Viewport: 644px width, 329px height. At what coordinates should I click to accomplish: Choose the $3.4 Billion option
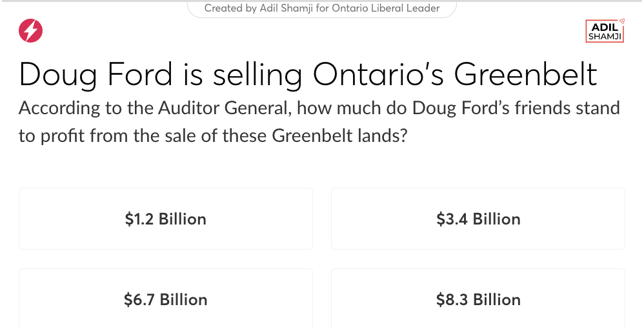tap(478, 219)
